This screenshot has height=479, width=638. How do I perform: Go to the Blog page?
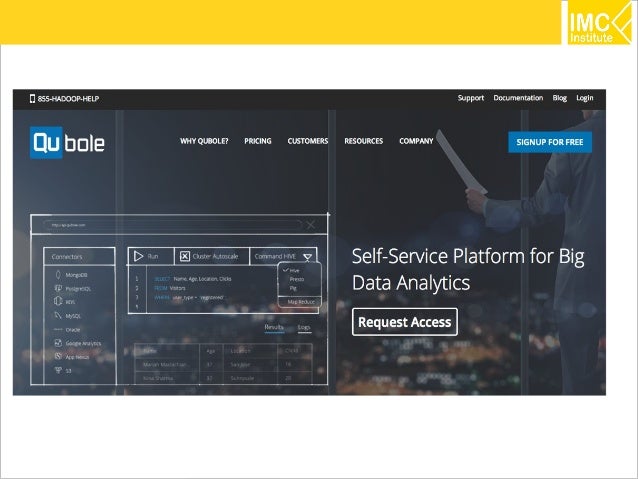[559, 98]
